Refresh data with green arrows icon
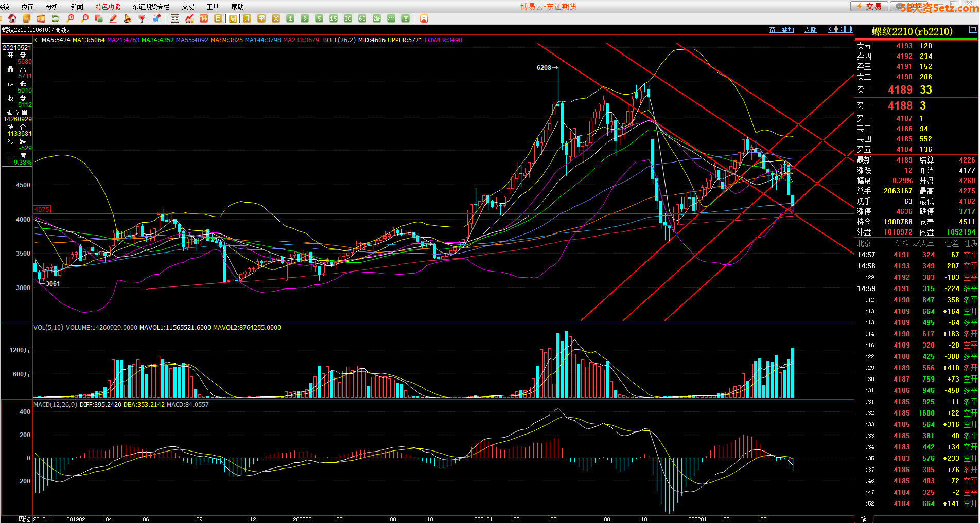 pos(56,19)
